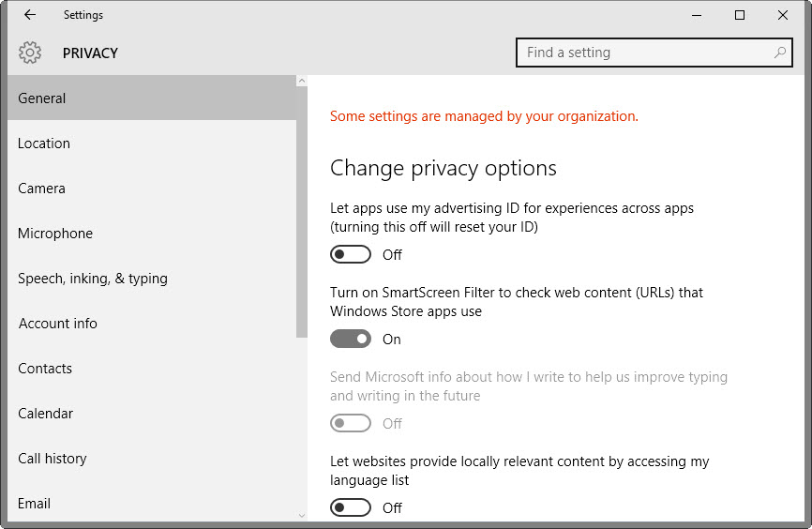Minimize the Settings window

tap(697, 15)
